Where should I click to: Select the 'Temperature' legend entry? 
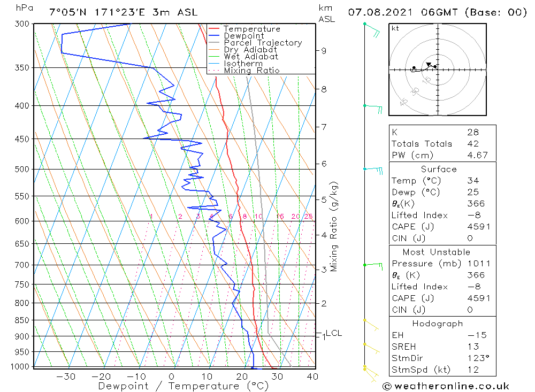252,29
